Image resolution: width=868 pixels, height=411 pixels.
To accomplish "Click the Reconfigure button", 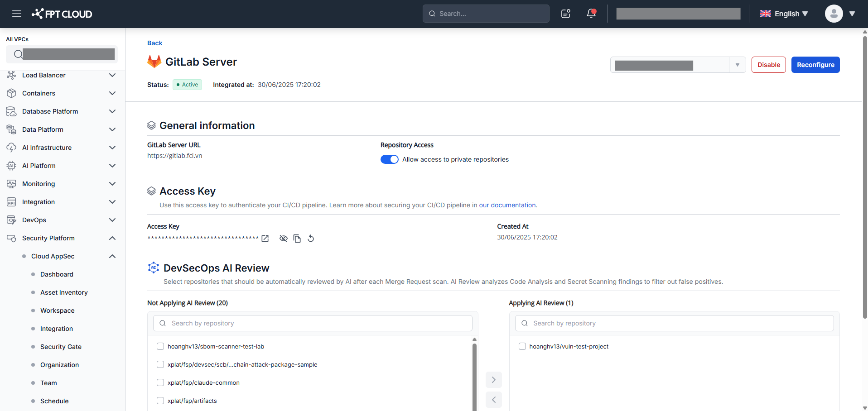I will 815,65.
